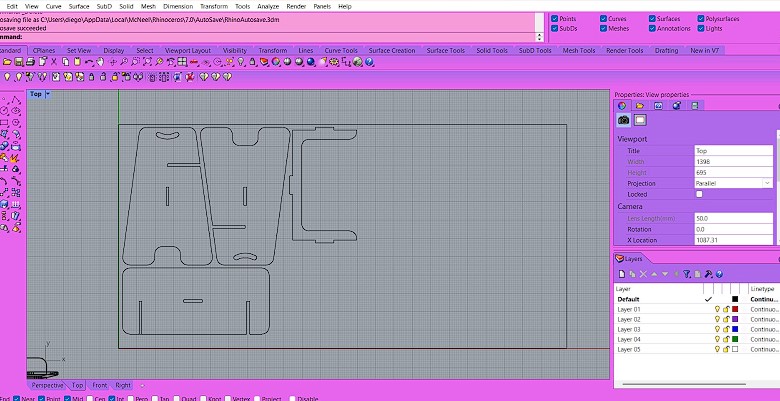
Task: Hide Layer 01 using its lightbulb
Action: tap(717, 309)
